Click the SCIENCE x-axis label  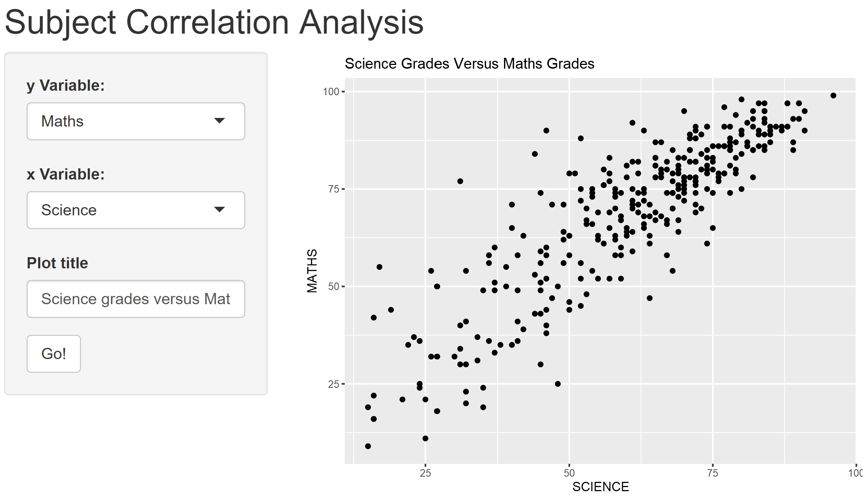coord(600,487)
